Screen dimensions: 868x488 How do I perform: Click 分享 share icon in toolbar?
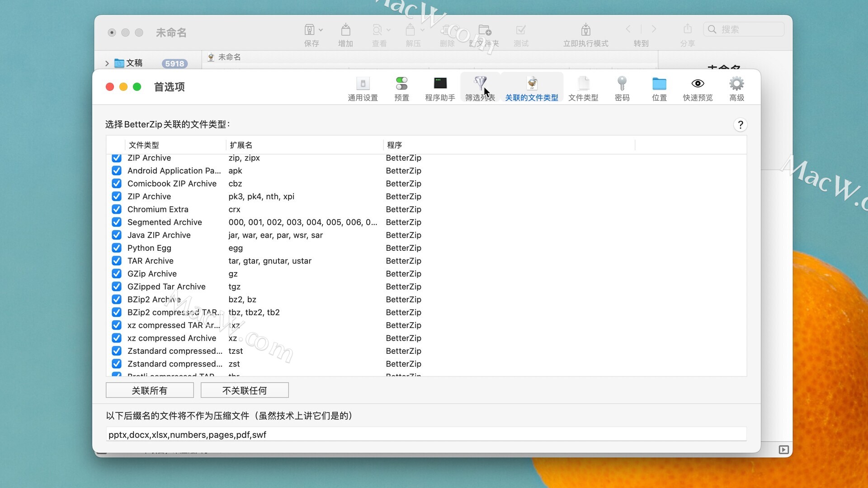[x=688, y=29]
